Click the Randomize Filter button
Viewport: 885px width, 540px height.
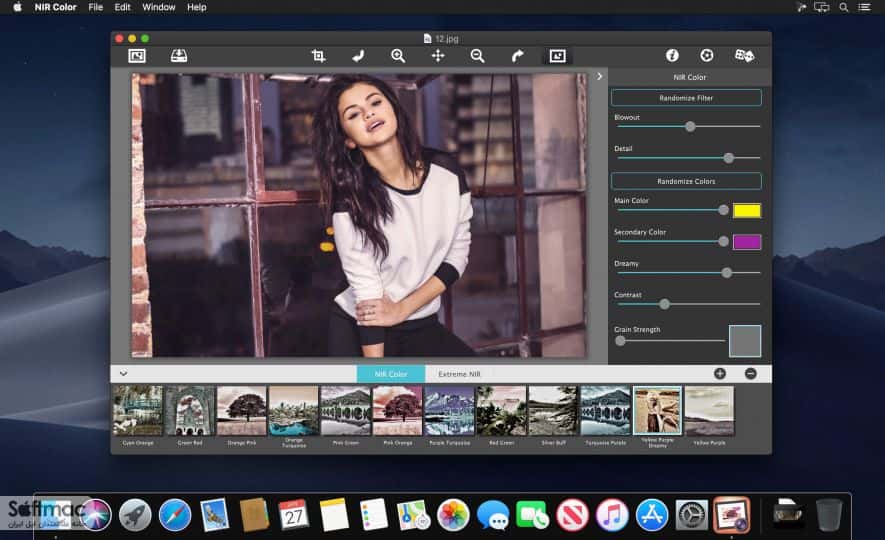pyautogui.click(x=686, y=98)
